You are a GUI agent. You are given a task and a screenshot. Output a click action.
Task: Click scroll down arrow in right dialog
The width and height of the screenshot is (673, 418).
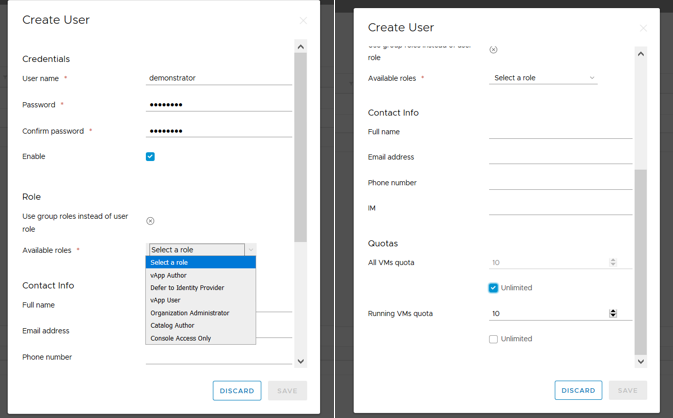(x=641, y=361)
